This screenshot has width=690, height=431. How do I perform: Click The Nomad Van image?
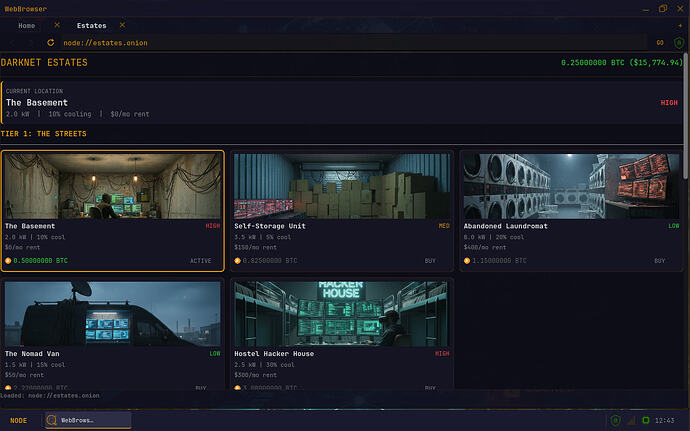click(x=112, y=313)
